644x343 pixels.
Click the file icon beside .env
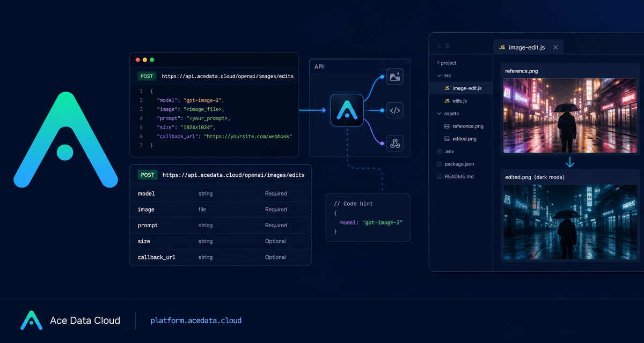(x=440, y=152)
